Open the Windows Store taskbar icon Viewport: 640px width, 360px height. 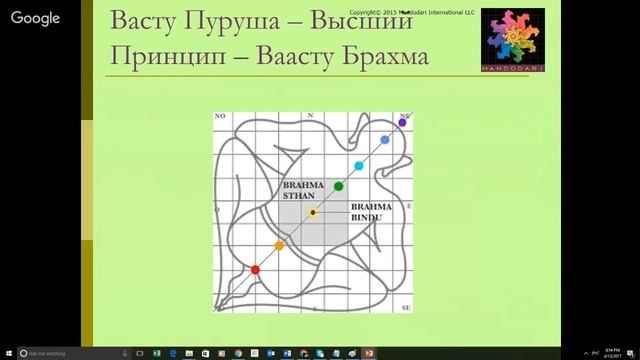click(205, 353)
